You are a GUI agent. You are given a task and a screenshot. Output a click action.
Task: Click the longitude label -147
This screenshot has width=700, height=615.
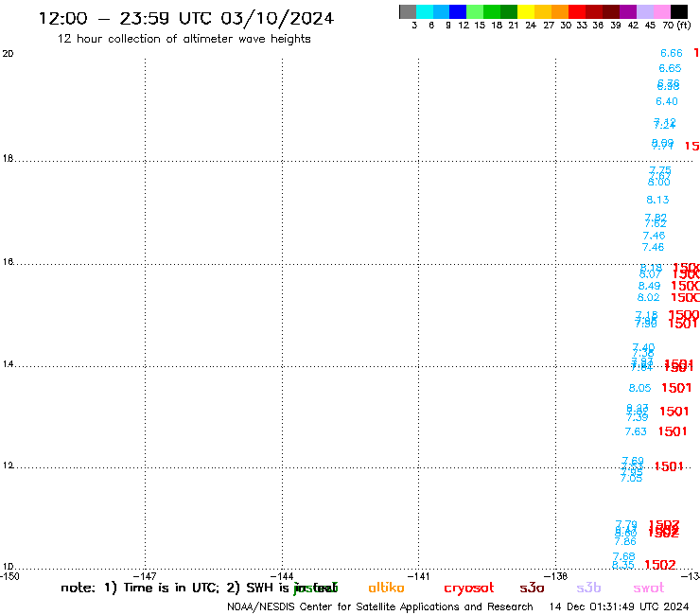(146, 576)
